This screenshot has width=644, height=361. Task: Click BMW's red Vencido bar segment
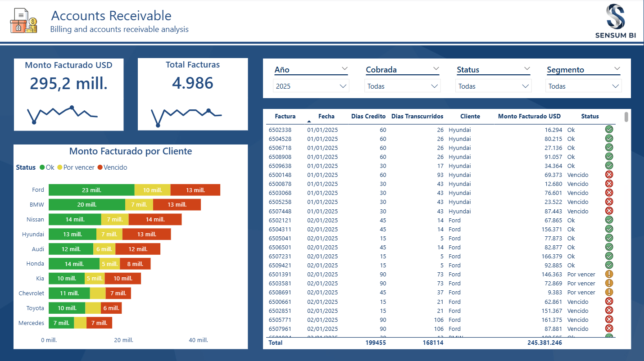point(177,205)
